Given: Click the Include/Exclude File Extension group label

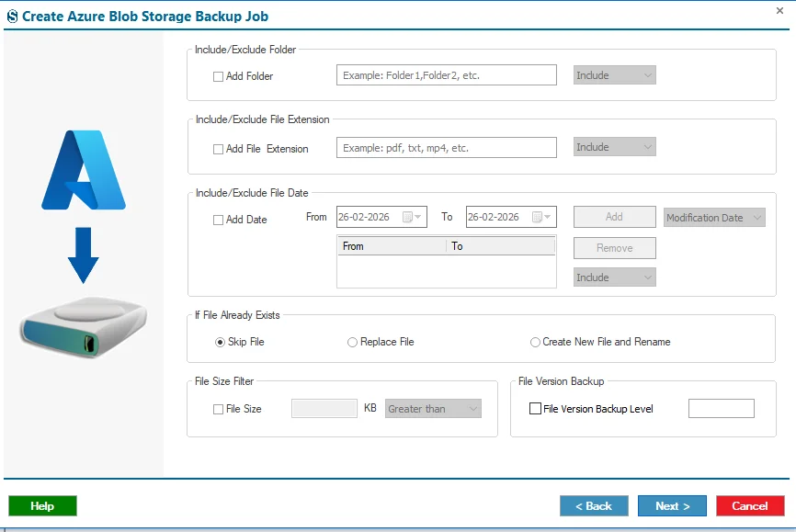Looking at the screenshot, I should tap(263, 119).
